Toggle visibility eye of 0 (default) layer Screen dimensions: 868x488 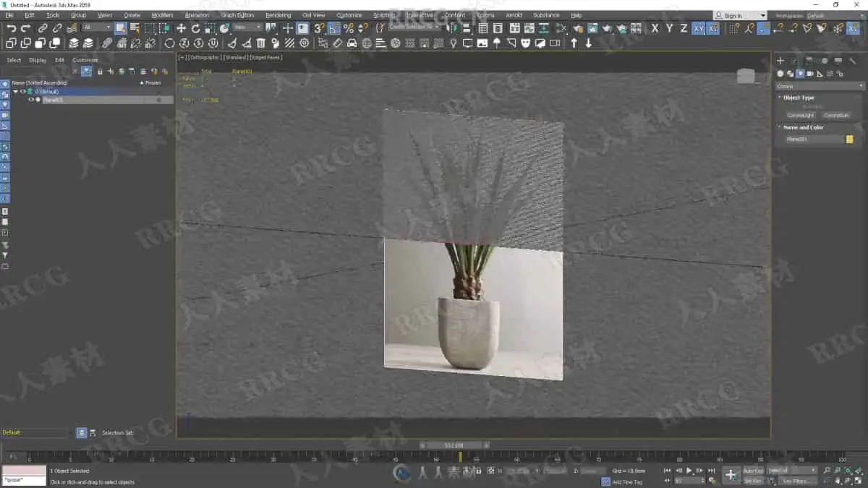click(x=22, y=92)
